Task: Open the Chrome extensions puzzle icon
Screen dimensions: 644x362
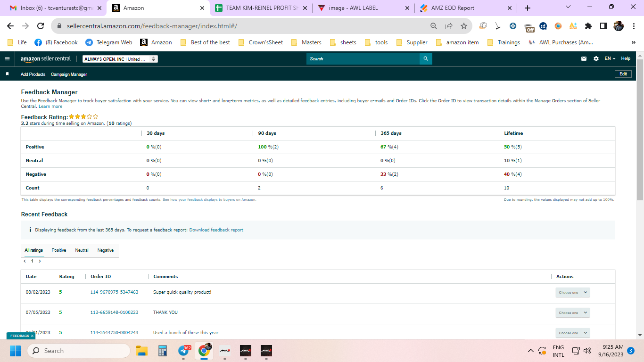Action: click(x=588, y=26)
